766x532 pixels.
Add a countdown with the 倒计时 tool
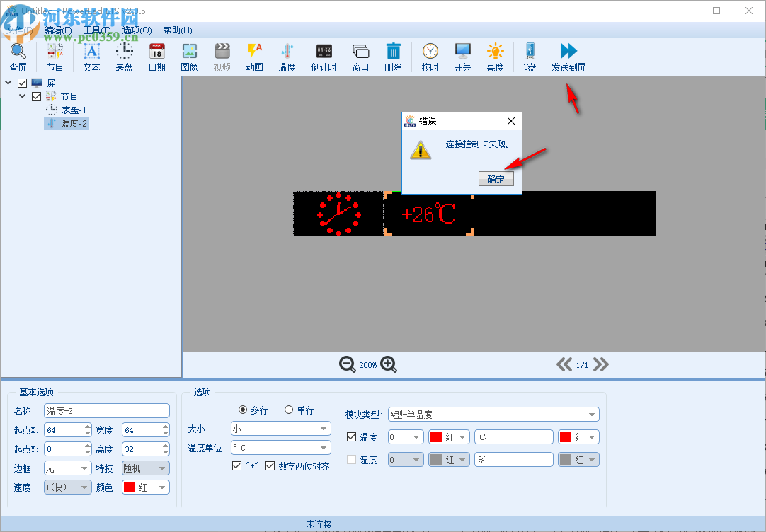324,56
